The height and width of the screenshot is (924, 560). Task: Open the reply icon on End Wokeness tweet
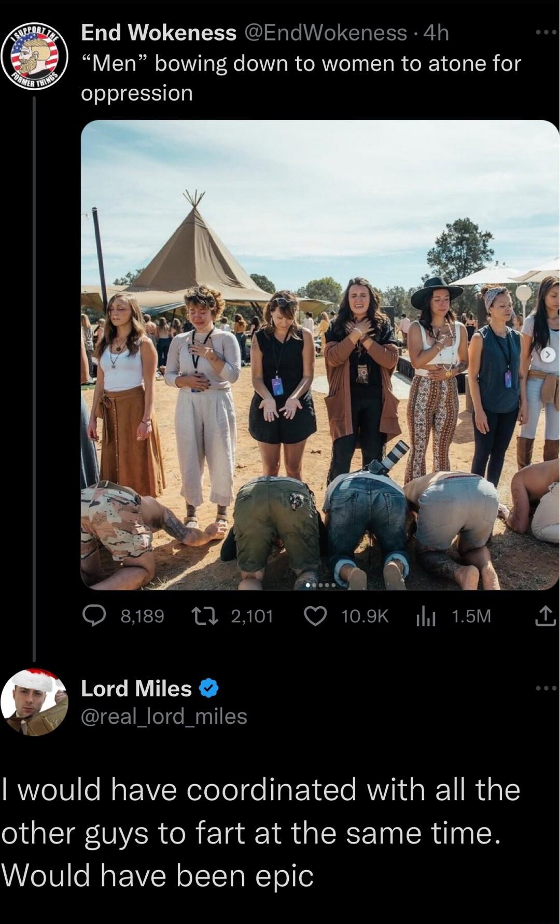click(x=96, y=617)
